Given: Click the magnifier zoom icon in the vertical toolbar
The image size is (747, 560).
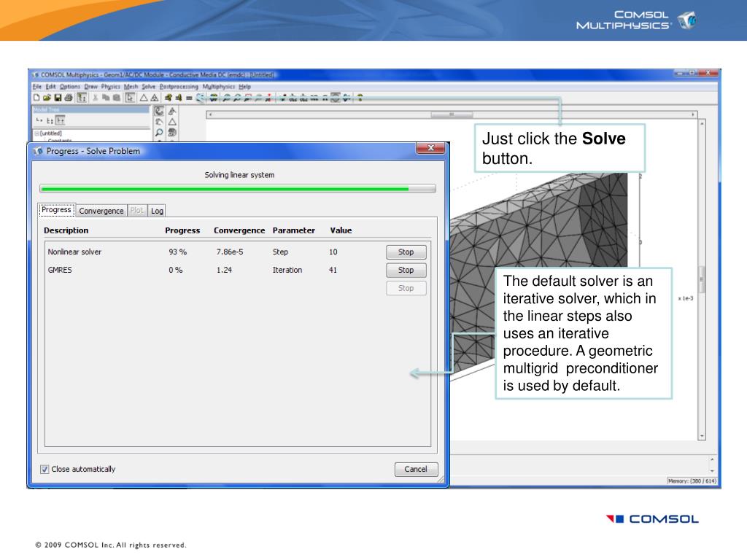Looking at the screenshot, I should pyautogui.click(x=159, y=133).
